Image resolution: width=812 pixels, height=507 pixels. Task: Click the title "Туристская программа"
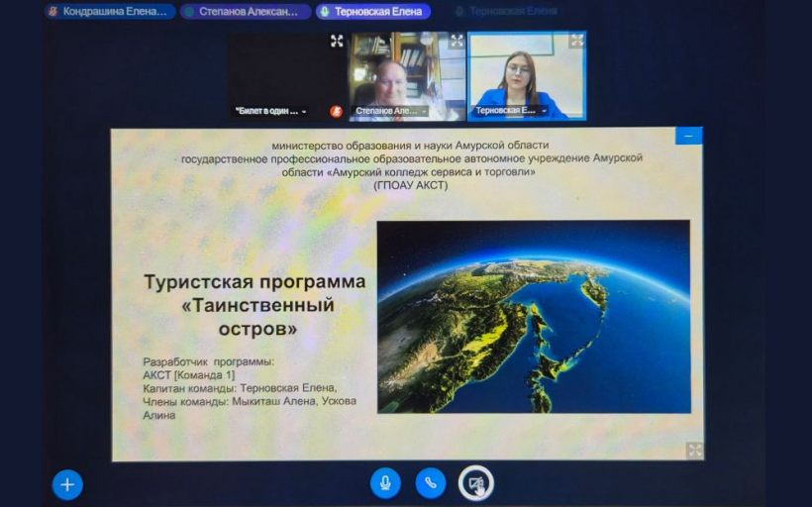254,282
